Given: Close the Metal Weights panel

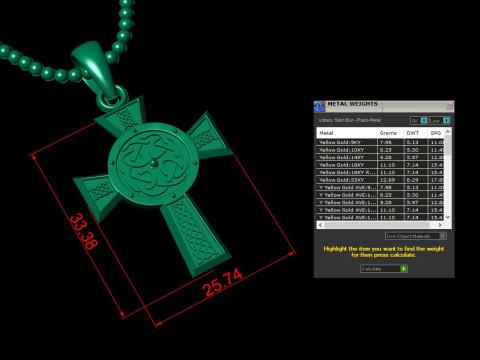Looking at the screenshot, I should pos(449,106).
